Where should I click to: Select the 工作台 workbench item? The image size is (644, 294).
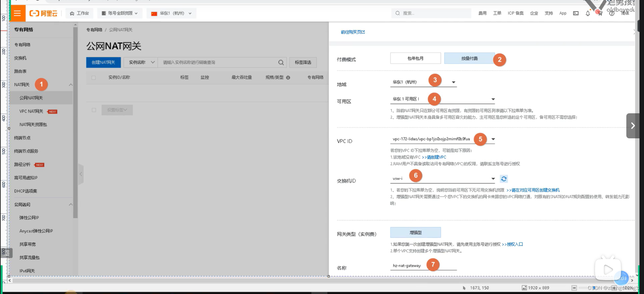pyautogui.click(x=79, y=13)
